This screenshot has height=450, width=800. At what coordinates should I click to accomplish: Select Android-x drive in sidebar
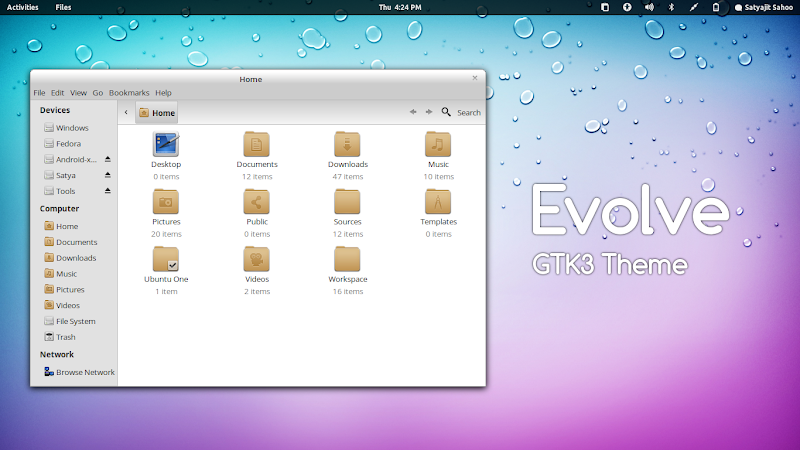pyautogui.click(x=70, y=159)
